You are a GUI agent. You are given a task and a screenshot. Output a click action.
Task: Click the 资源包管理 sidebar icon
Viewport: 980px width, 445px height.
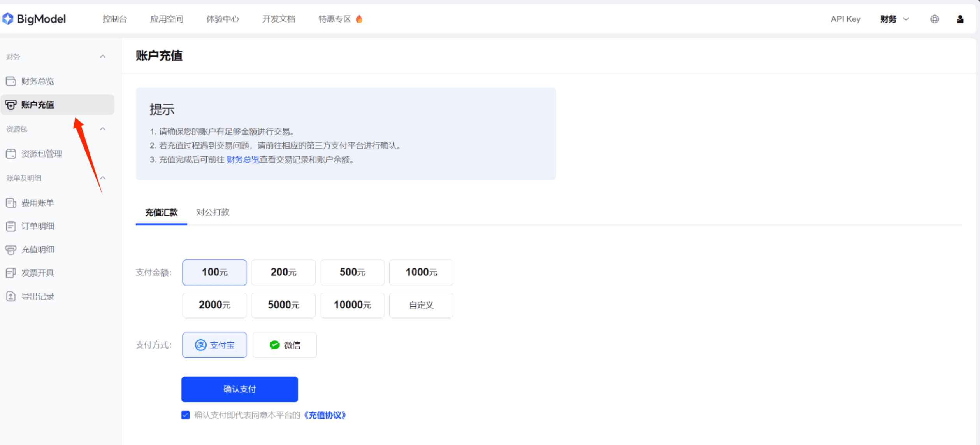11,154
